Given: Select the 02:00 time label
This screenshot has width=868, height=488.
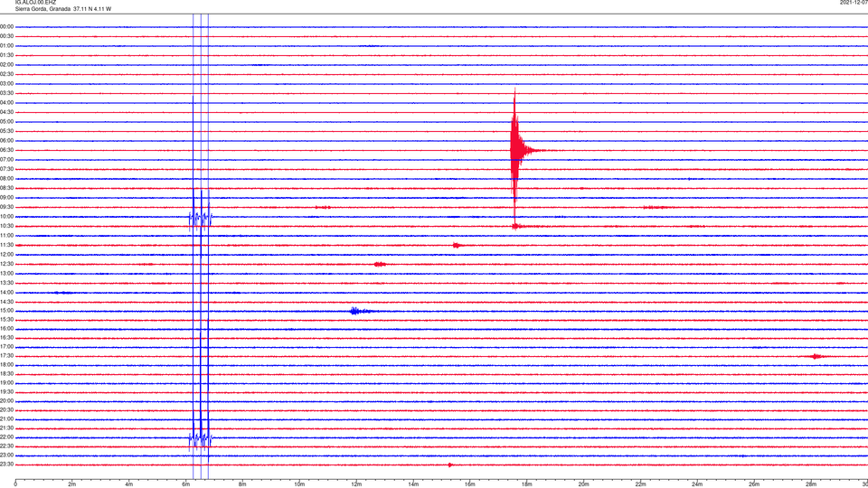Looking at the screenshot, I should click(x=7, y=65).
